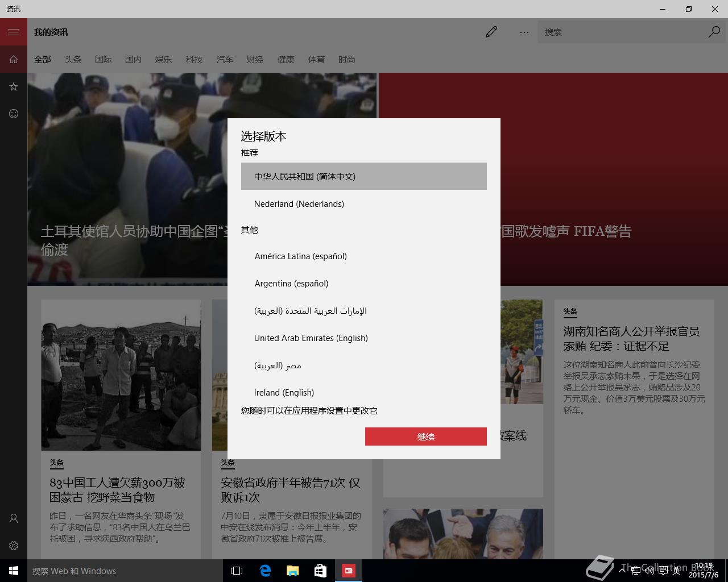Click the 搜索 Web 和 Windows taskbar box

(x=125, y=571)
